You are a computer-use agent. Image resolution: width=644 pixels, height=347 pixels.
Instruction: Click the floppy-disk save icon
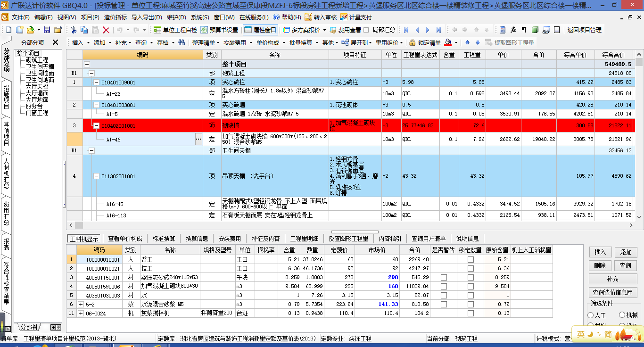[47, 30]
